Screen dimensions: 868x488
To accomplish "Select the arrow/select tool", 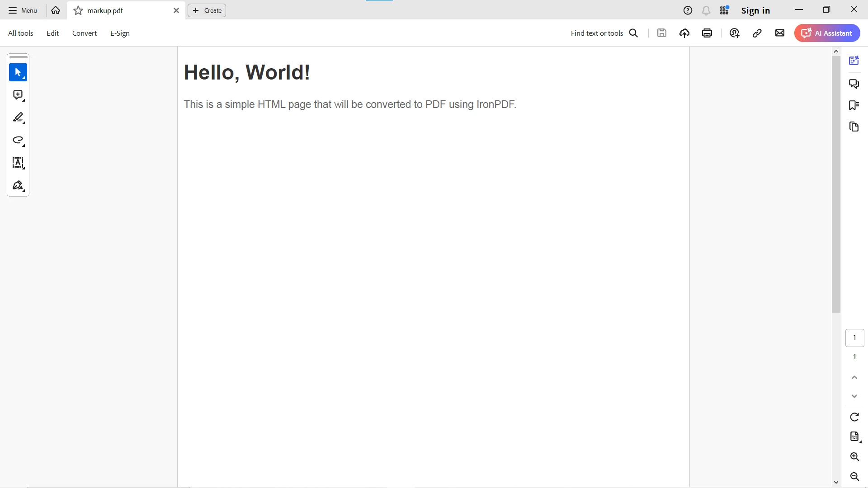I will [18, 72].
